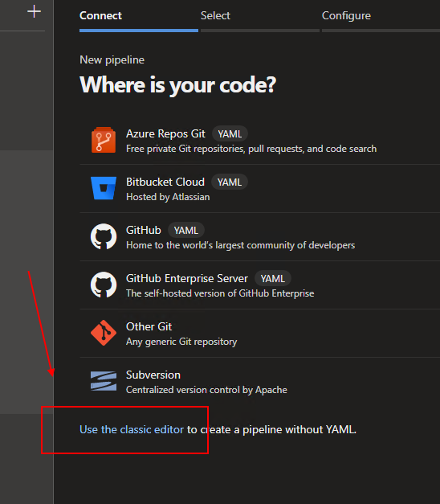This screenshot has width=440, height=504.
Task: Choose Subversion as code source
Action: click(153, 375)
